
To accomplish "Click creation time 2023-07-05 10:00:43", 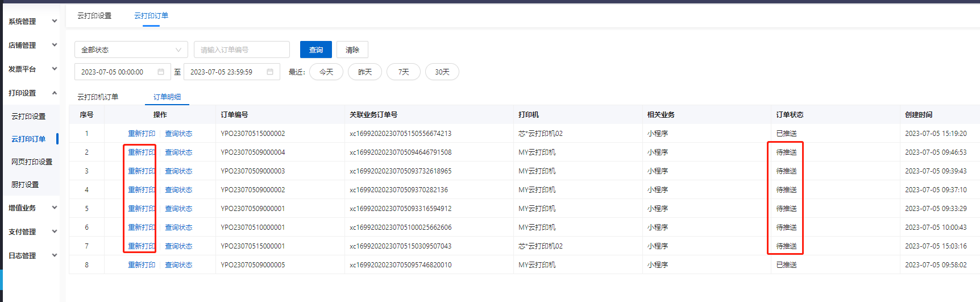I will [936, 227].
